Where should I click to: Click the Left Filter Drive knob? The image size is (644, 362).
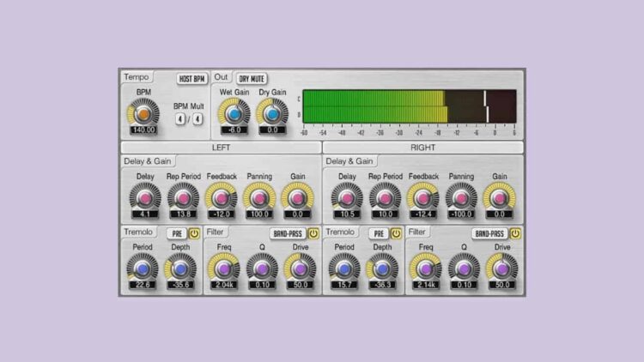301,268
